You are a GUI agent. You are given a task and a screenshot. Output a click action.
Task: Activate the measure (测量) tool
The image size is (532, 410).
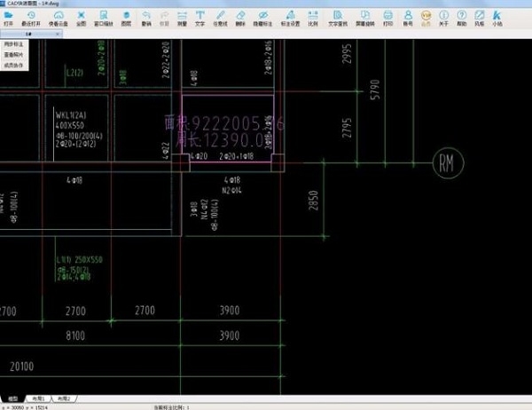182,19
